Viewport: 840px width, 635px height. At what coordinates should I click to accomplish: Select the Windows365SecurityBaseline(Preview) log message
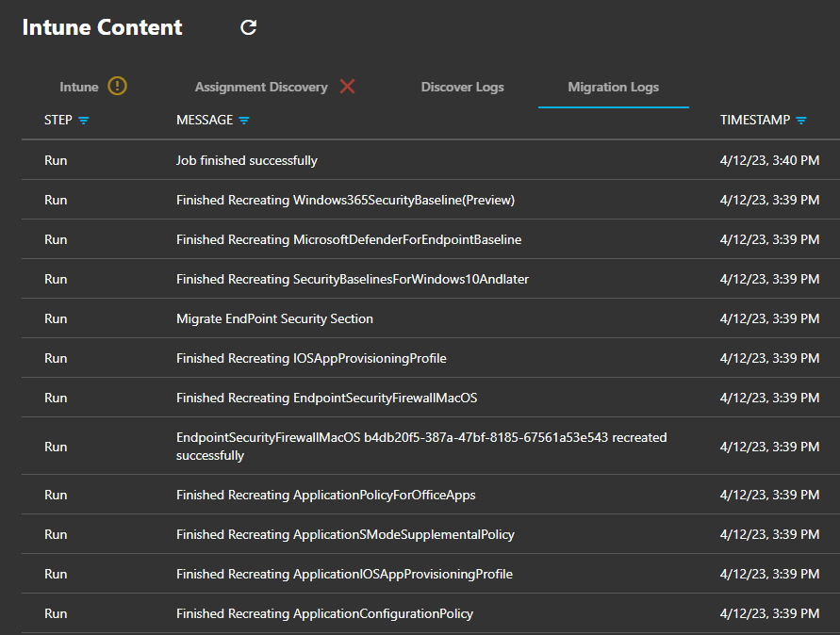coord(346,201)
